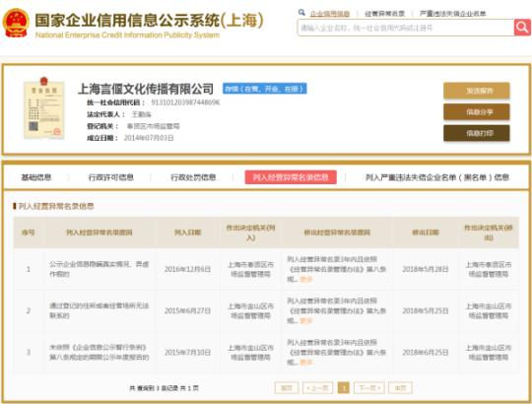Open the 列入严重违法失信企业名单(黑名单)信息 tab
The height and width of the screenshot is (404, 532).
click(437, 177)
